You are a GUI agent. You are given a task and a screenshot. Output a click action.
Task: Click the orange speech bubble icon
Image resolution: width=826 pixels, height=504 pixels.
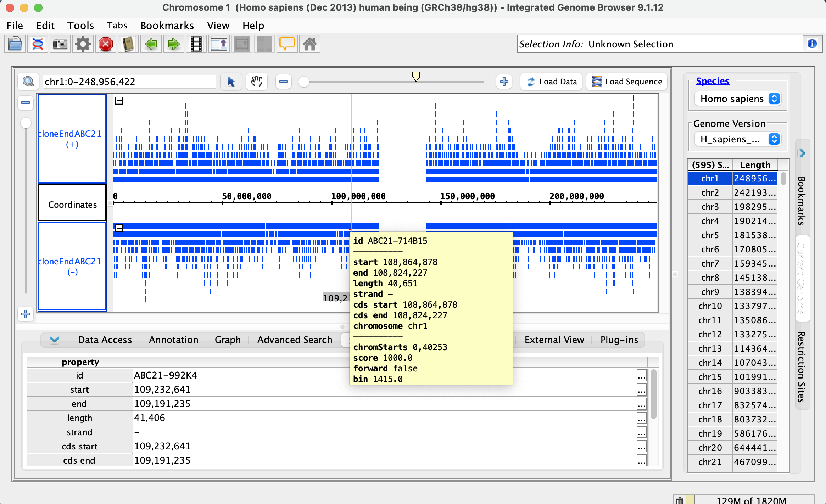tap(287, 44)
